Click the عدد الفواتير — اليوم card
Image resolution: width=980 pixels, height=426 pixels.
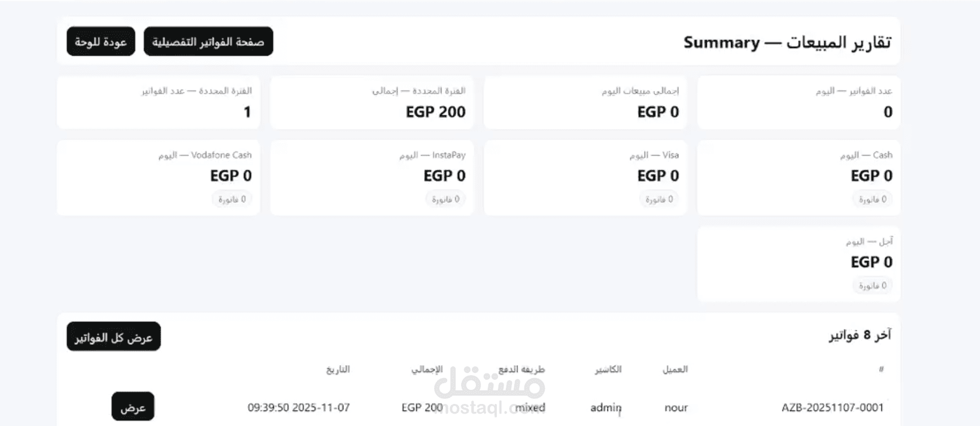[798, 103]
